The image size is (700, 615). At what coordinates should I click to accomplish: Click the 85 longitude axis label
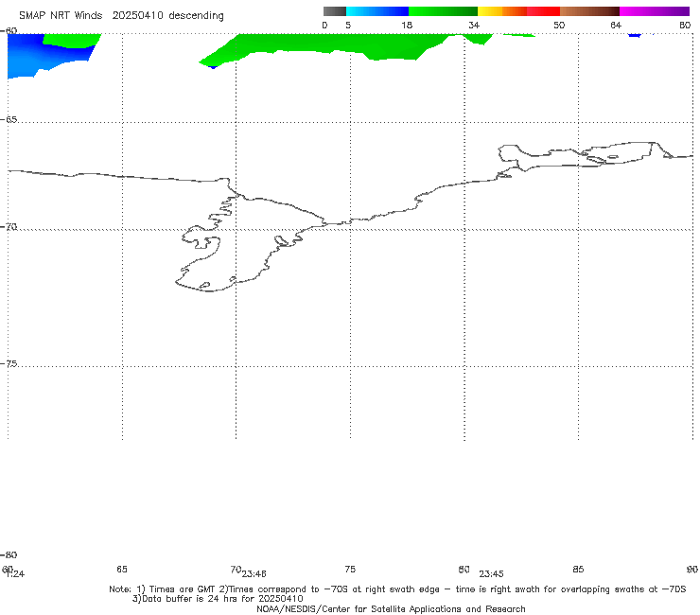pyautogui.click(x=578, y=569)
